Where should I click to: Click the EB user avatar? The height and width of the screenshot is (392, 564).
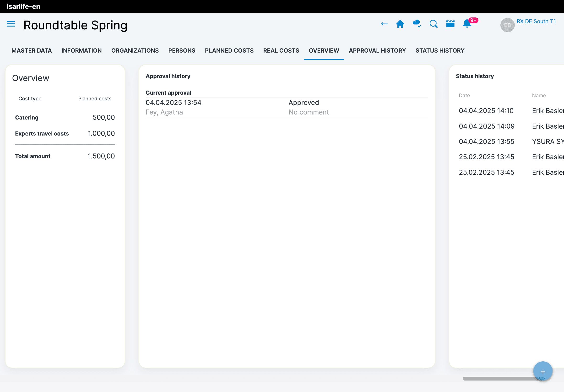pos(507,25)
